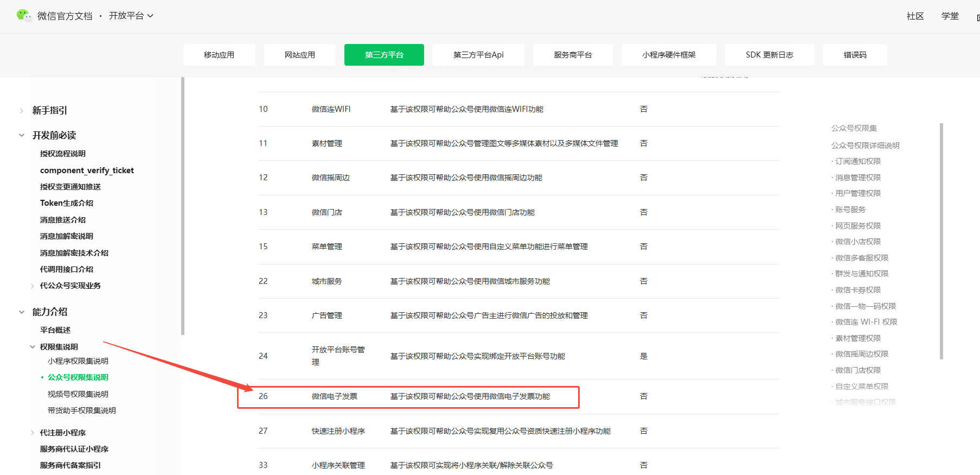This screenshot has height=475, width=980.
Task: Open the 服务商平台 tab
Action: (573, 55)
